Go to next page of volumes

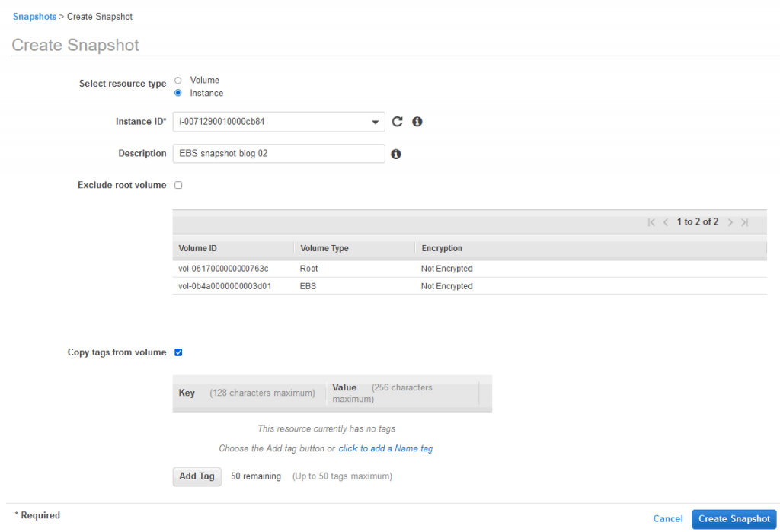click(730, 221)
